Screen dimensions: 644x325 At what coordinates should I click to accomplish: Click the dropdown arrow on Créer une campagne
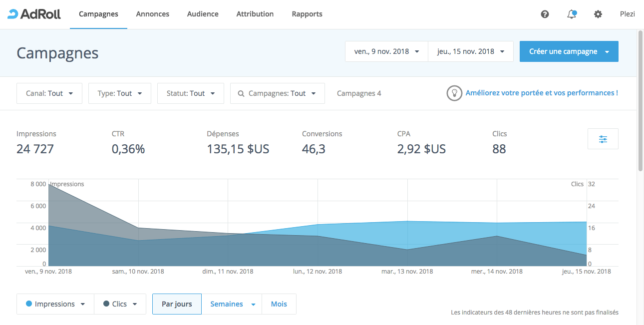point(607,51)
